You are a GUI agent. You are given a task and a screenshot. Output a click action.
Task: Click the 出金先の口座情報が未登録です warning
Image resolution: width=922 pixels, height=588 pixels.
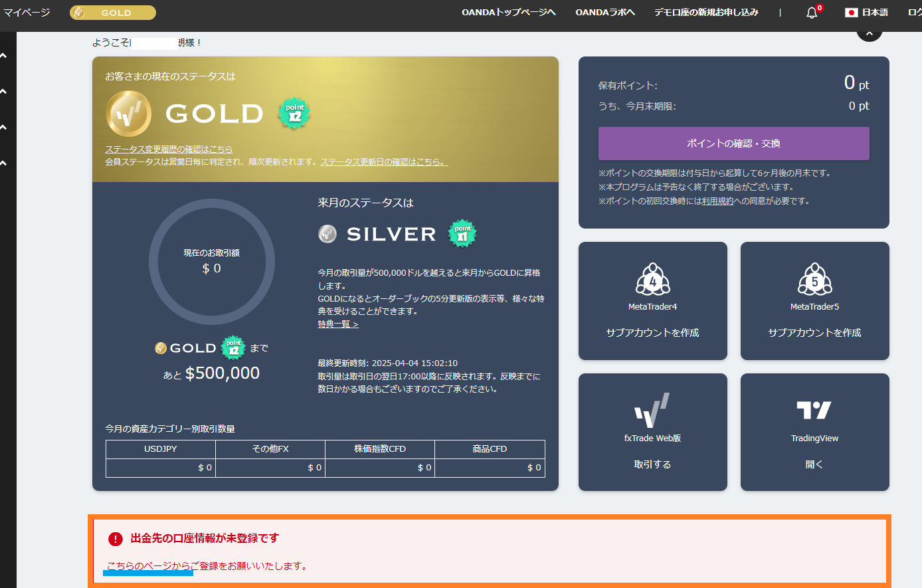(205, 538)
